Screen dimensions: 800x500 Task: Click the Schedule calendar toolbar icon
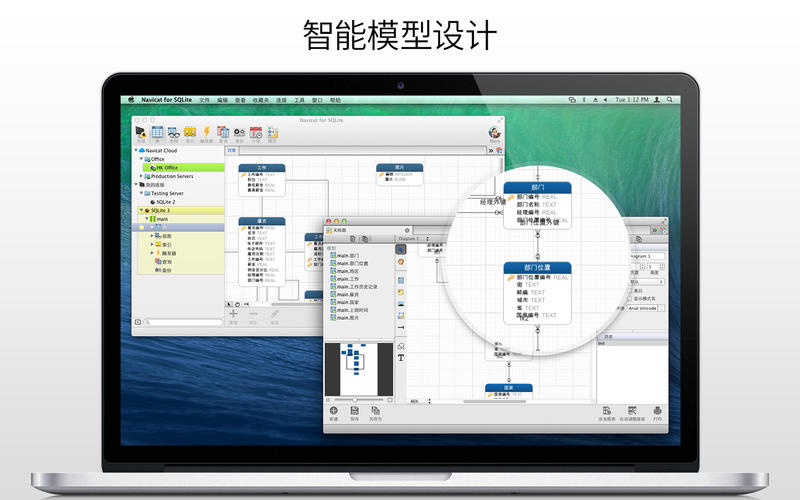pos(256,133)
